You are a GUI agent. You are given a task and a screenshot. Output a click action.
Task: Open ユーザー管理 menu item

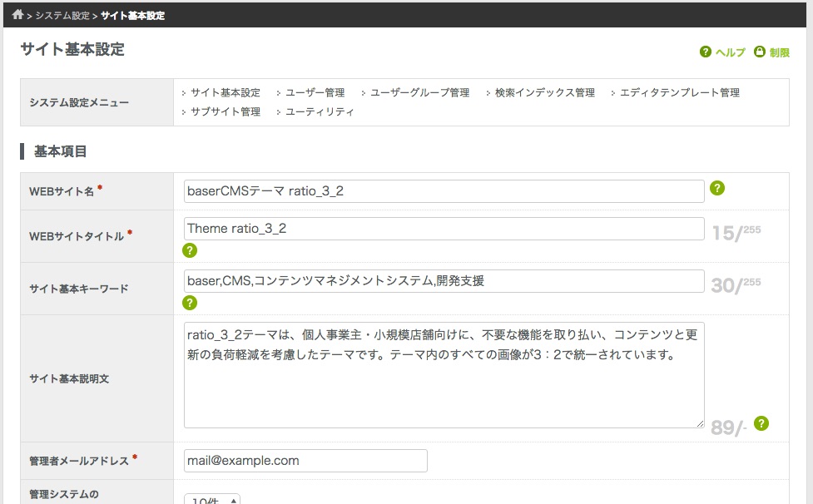[315, 92]
